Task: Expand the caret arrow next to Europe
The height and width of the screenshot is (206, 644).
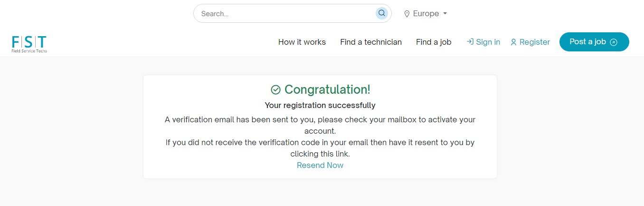Action: pyautogui.click(x=445, y=13)
